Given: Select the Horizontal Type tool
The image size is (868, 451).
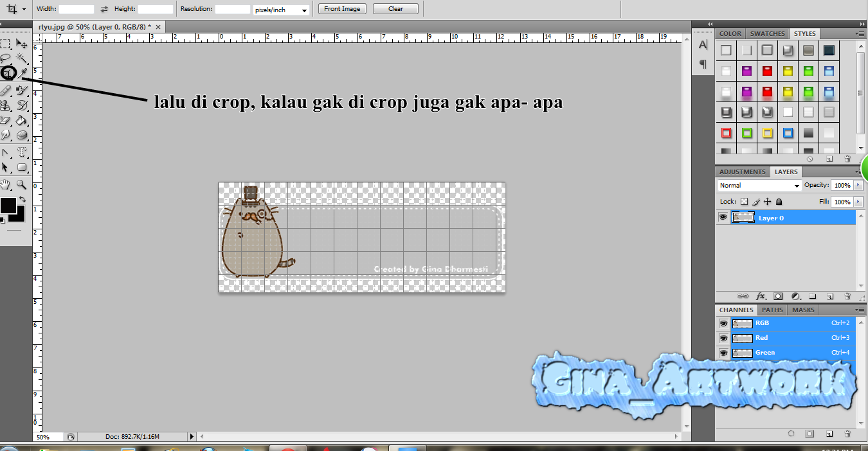Looking at the screenshot, I should (22, 152).
